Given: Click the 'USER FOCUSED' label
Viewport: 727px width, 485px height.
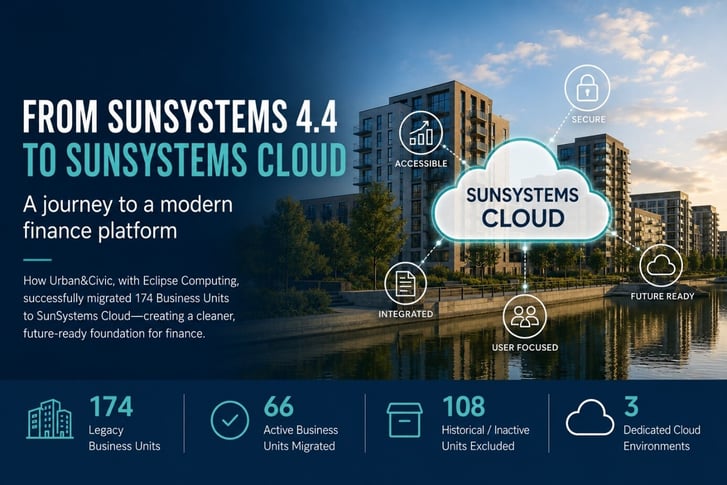Looking at the screenshot, I should tap(525, 347).
